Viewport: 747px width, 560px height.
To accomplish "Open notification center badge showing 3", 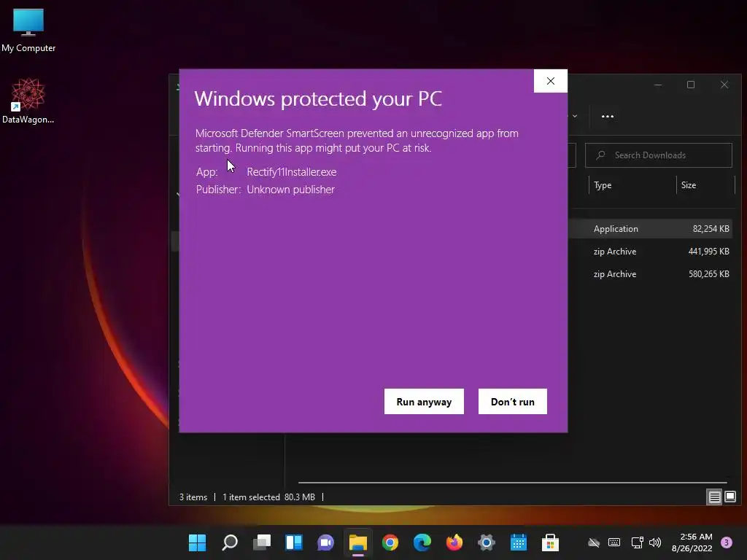I will point(727,542).
